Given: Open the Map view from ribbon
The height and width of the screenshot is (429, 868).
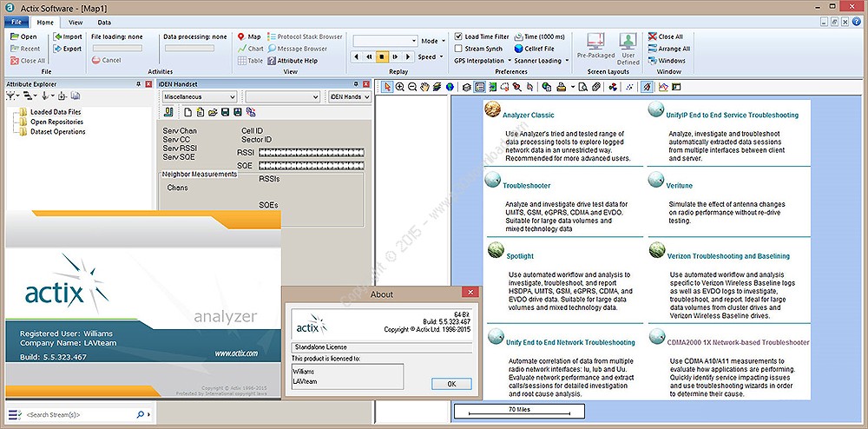Looking at the screenshot, I should [249, 36].
